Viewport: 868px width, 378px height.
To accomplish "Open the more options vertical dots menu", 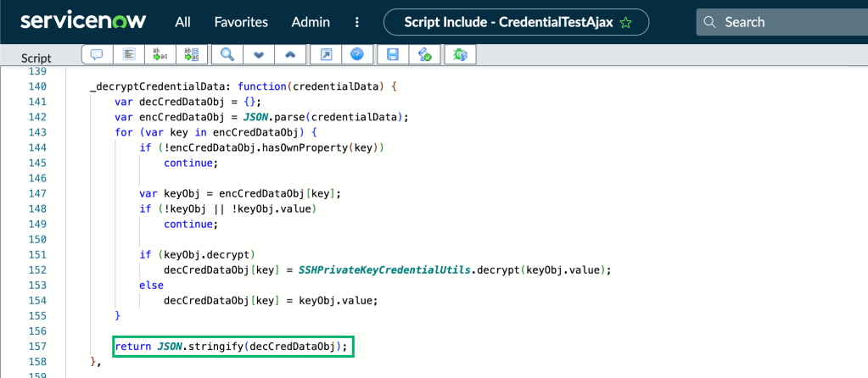I will pyautogui.click(x=357, y=22).
